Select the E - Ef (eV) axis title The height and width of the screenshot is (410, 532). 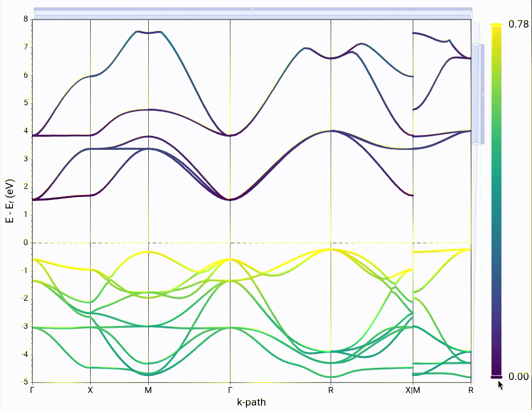(9, 199)
